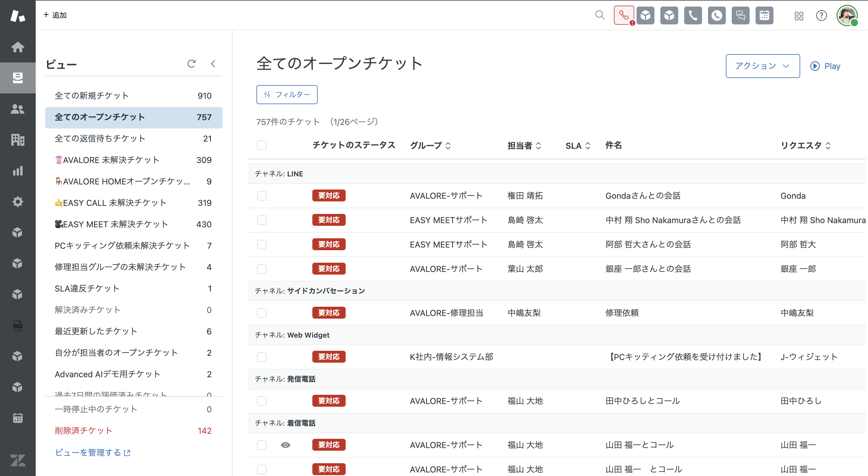868x476 pixels.
Task: Select the 削除済チケット view
Action: tap(134, 430)
